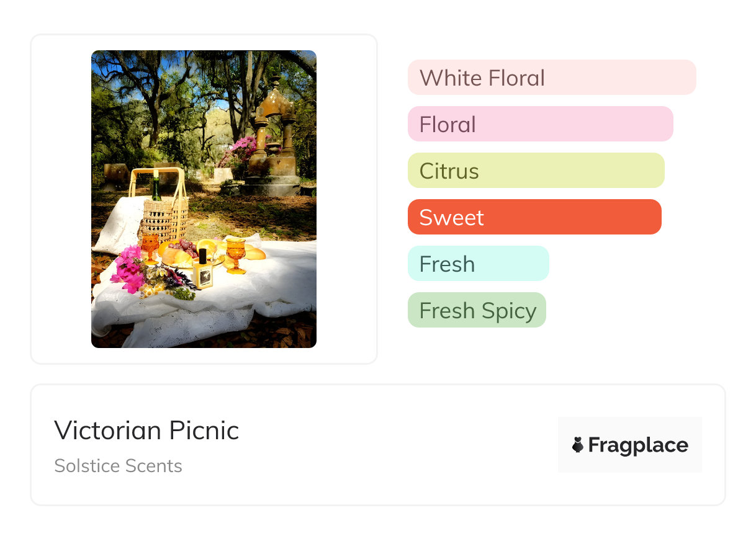
Task: Open the picnic photo thumbnail
Action: click(204, 199)
